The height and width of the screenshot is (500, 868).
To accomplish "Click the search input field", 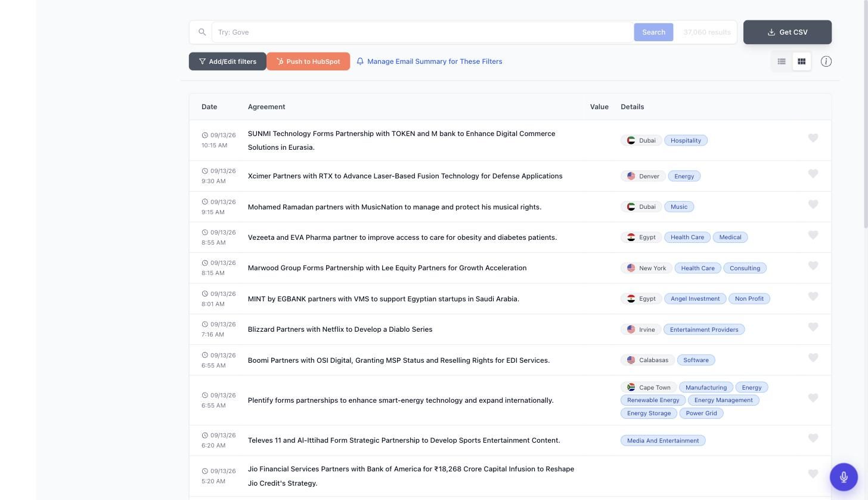I will 422,32.
